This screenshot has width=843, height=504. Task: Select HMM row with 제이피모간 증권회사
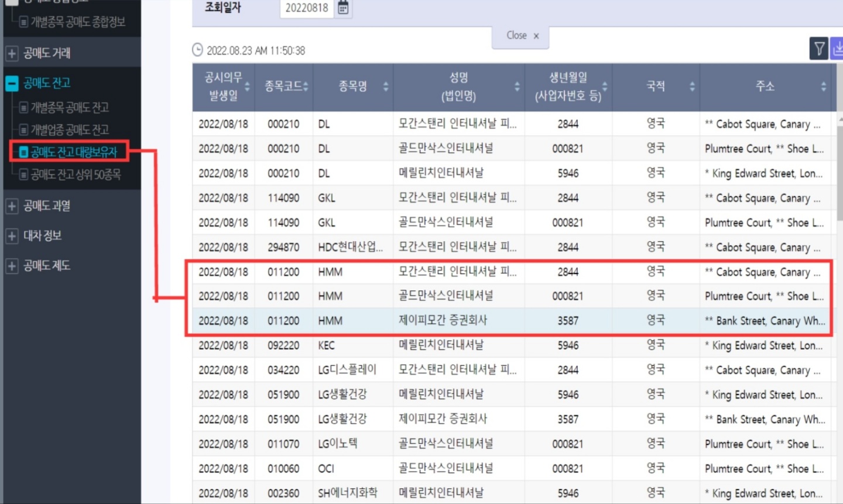511,321
